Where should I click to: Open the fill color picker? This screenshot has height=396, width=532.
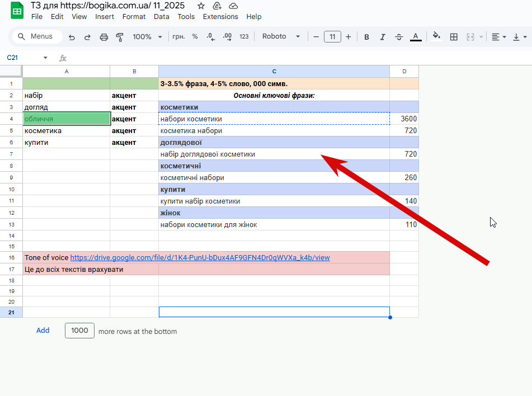[x=436, y=37]
